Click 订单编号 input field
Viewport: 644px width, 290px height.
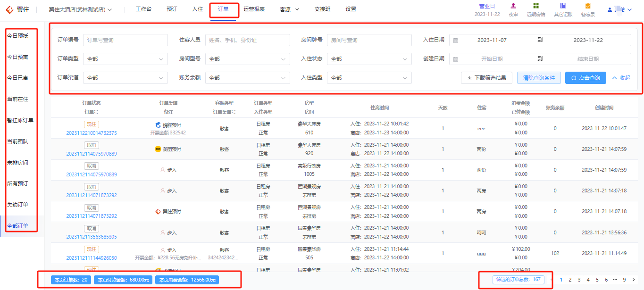pos(125,40)
